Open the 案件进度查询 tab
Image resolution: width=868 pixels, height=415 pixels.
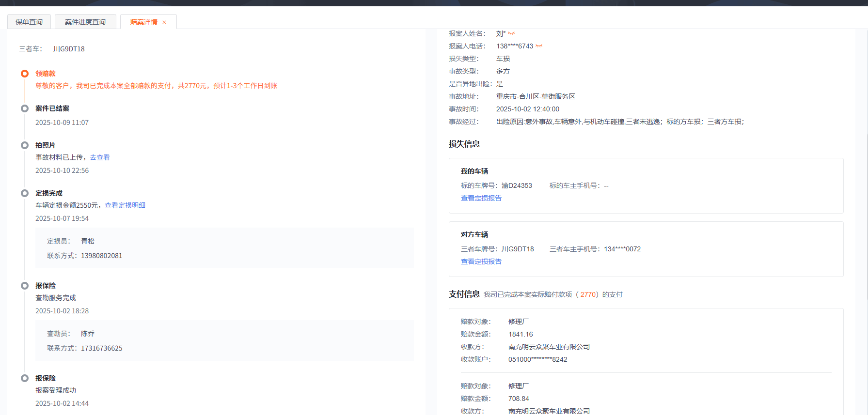(x=85, y=22)
